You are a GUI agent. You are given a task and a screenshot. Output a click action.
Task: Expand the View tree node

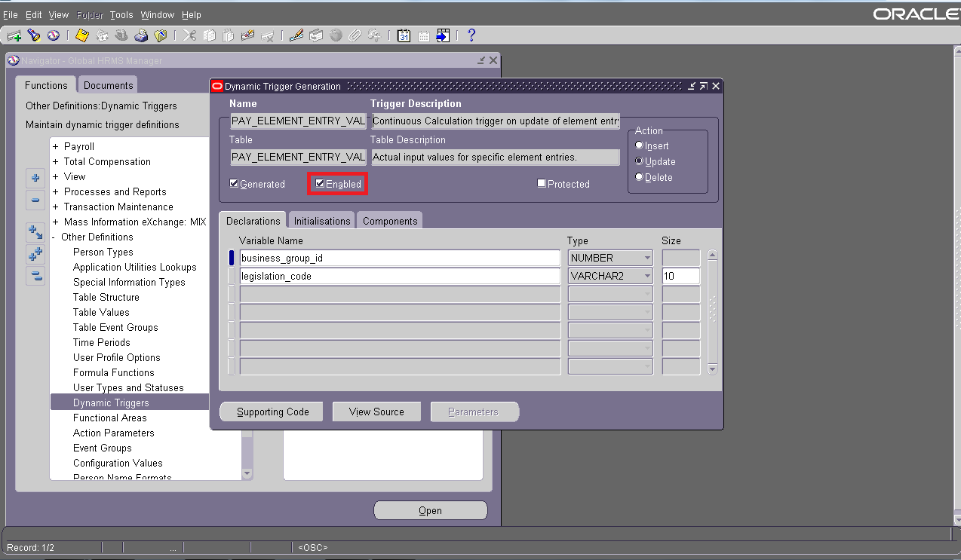click(x=55, y=176)
